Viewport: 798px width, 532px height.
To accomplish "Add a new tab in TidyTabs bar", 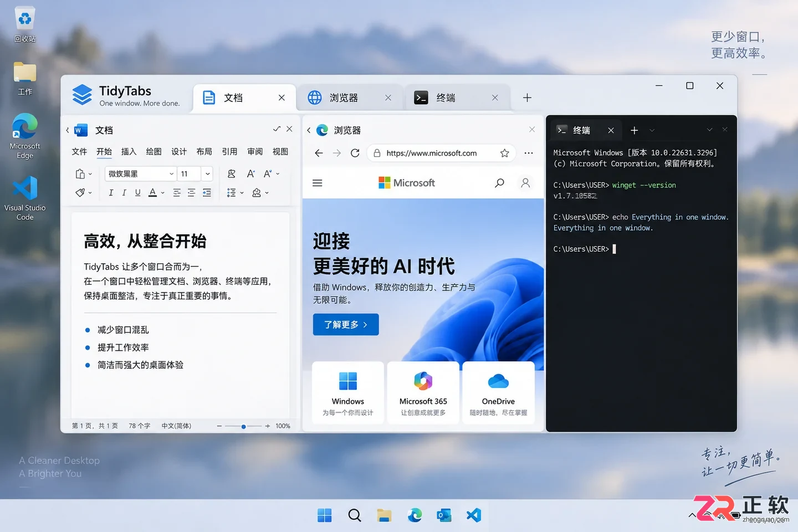I will coord(527,98).
